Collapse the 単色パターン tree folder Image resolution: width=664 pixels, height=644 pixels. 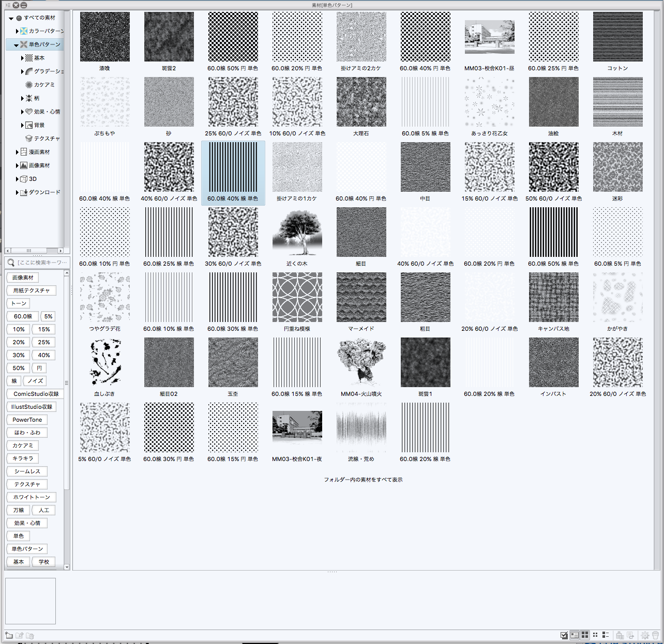click(16, 45)
